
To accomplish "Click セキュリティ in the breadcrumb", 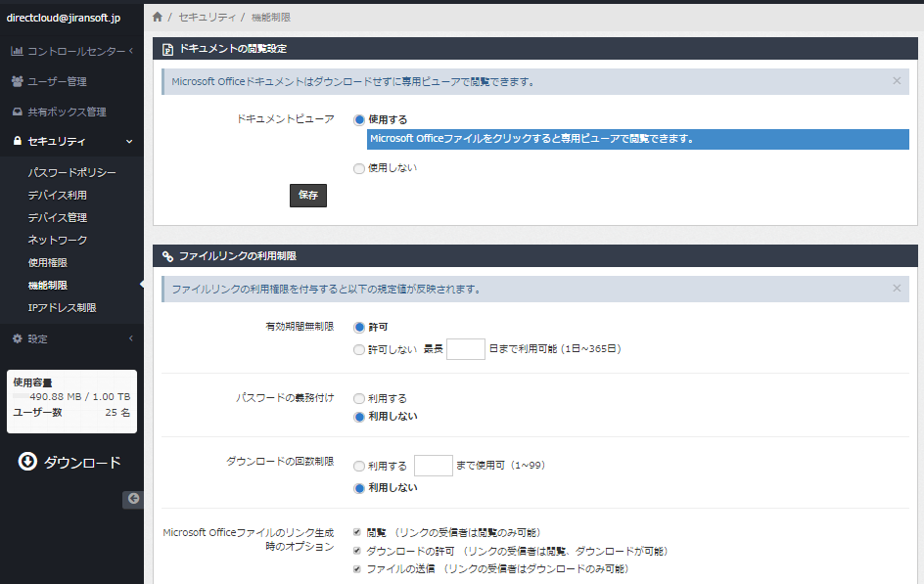I will click(x=207, y=17).
